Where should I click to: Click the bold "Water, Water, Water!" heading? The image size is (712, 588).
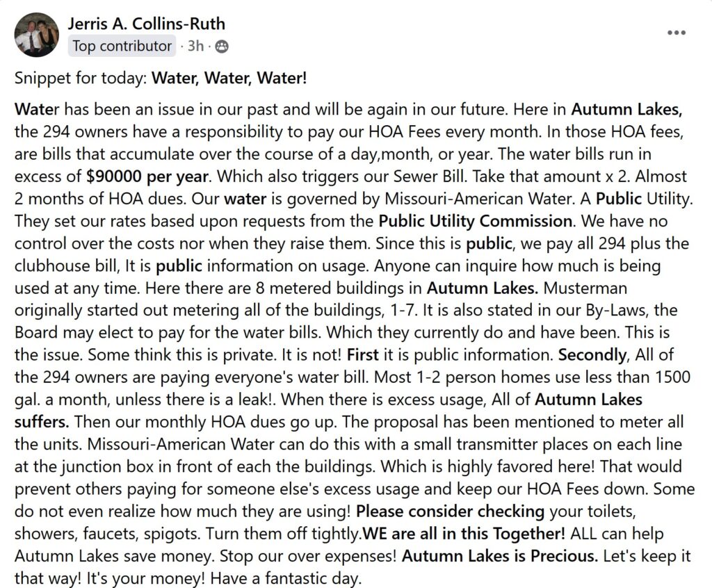click(x=229, y=77)
